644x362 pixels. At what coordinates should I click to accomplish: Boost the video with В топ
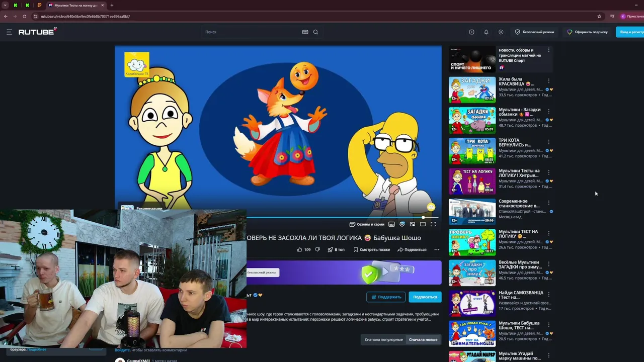[x=336, y=249]
